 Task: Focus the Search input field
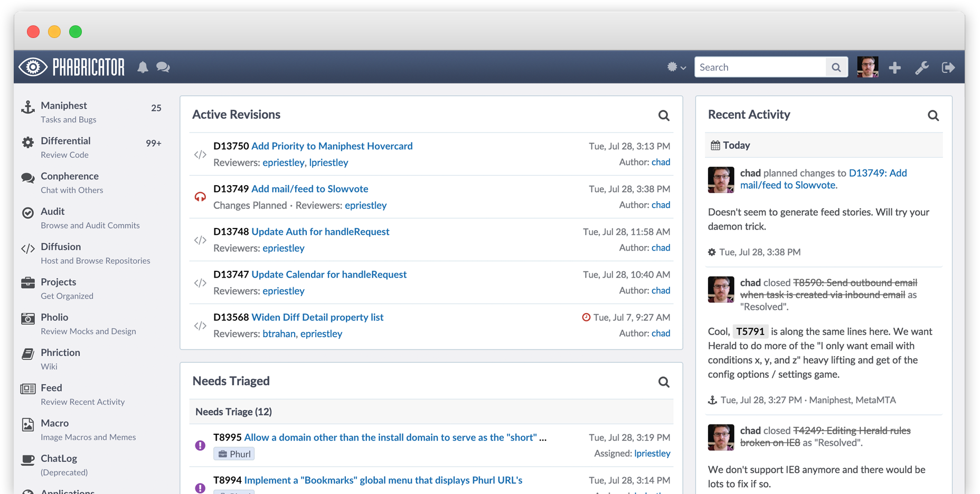[760, 67]
